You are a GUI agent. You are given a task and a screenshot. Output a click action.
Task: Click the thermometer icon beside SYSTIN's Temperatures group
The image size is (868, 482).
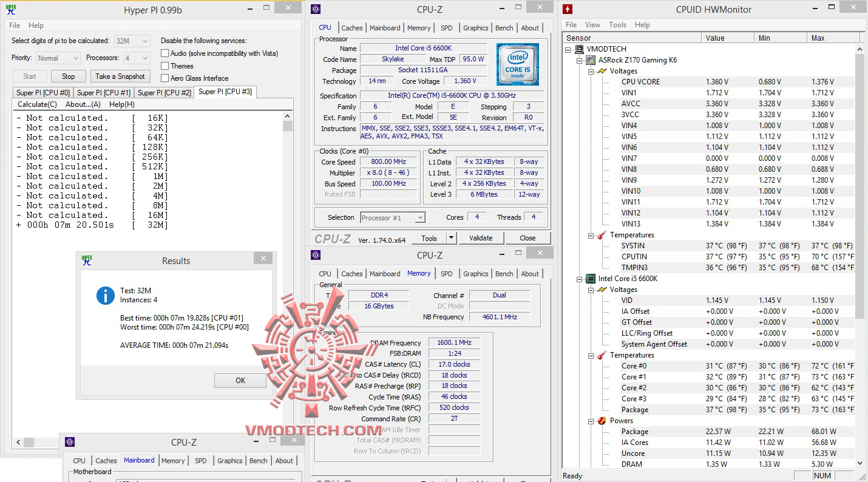[602, 235]
